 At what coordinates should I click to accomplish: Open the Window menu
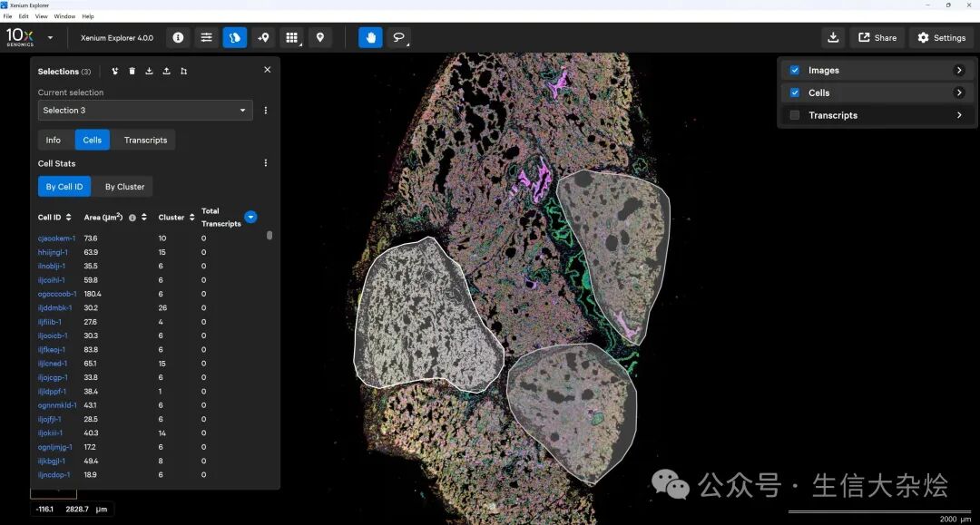point(64,16)
